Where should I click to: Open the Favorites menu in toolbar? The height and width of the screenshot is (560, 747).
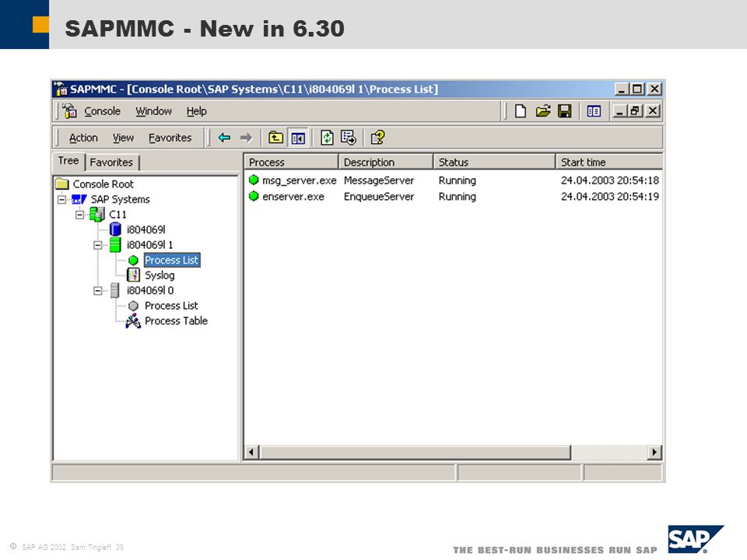click(x=170, y=138)
